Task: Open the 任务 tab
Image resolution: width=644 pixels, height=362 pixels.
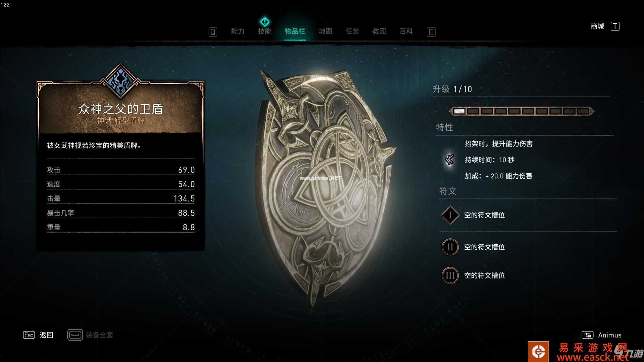Action: coord(352,31)
